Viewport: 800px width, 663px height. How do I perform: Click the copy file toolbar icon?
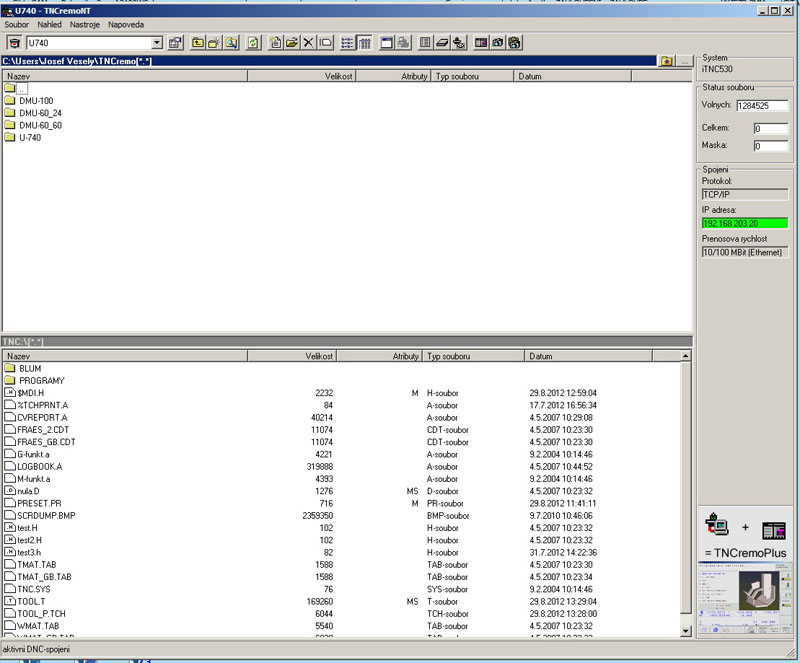pos(275,43)
